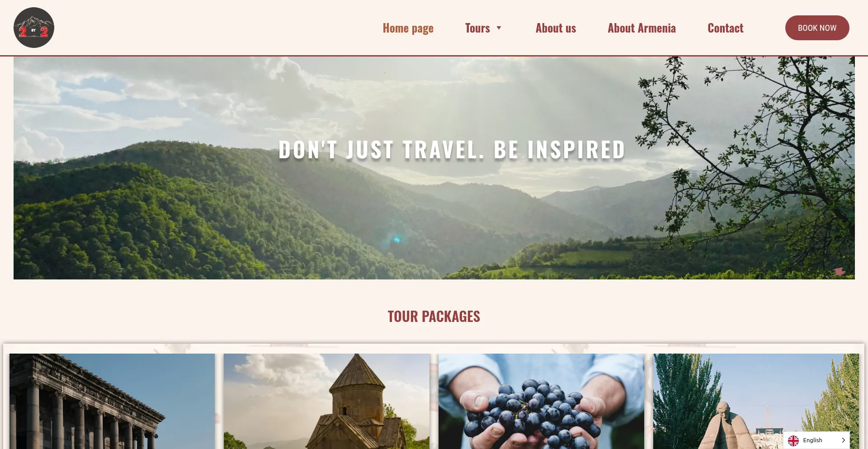Open the Garni temple tour thumbnail
This screenshot has height=449, width=868.
coord(112,401)
